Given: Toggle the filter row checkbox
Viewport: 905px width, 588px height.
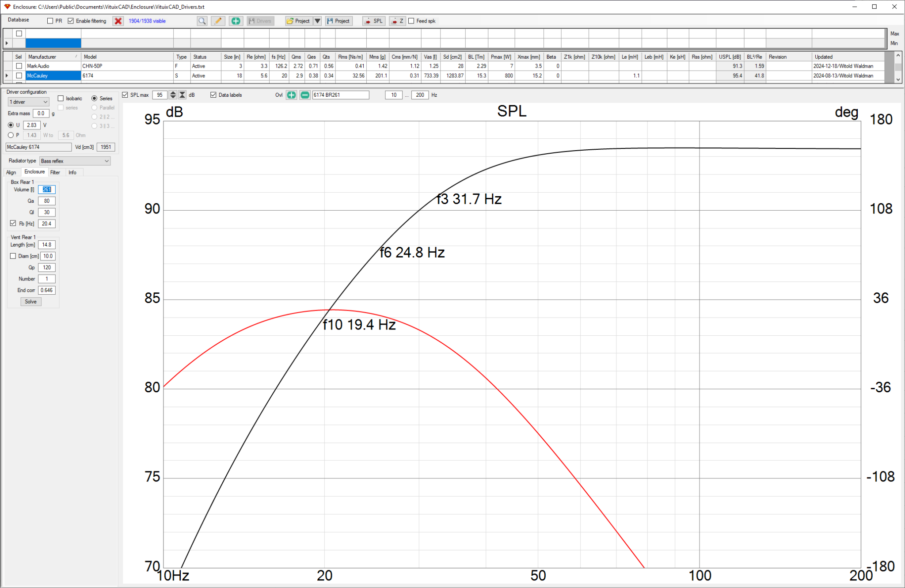Looking at the screenshot, I should 19,34.
